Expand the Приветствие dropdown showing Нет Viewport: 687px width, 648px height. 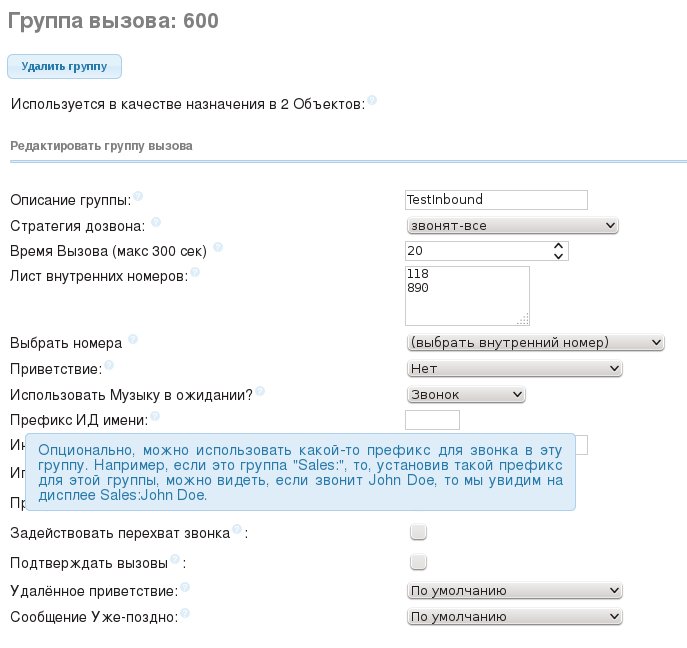(514, 368)
